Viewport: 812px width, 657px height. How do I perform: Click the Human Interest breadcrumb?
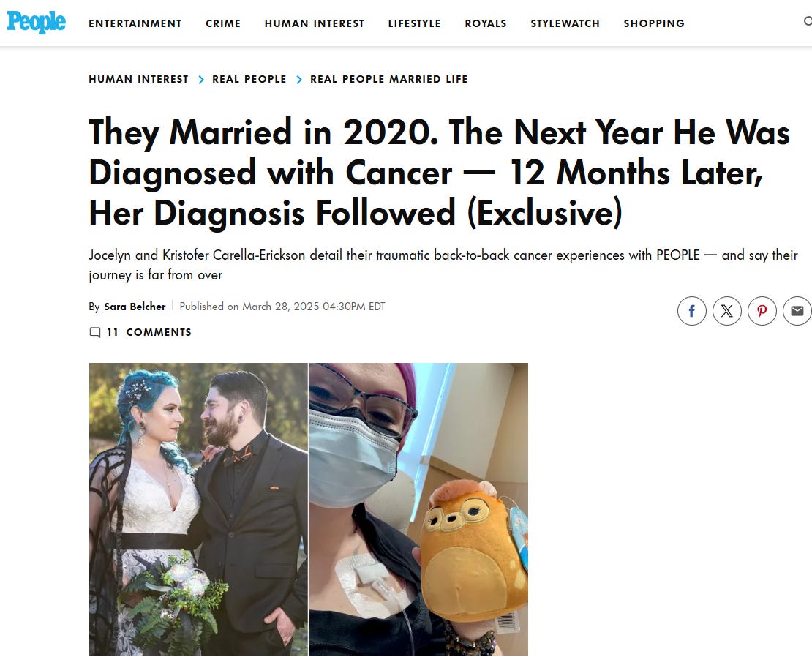[138, 79]
